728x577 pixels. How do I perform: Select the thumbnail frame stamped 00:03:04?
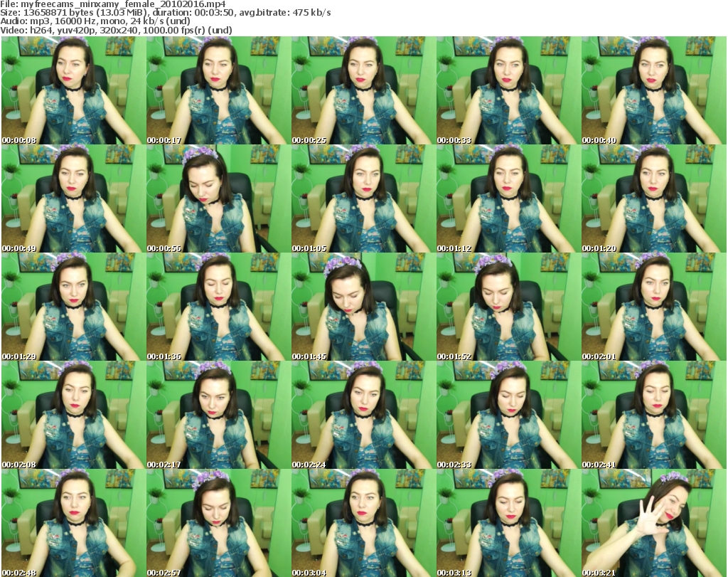pos(363,523)
